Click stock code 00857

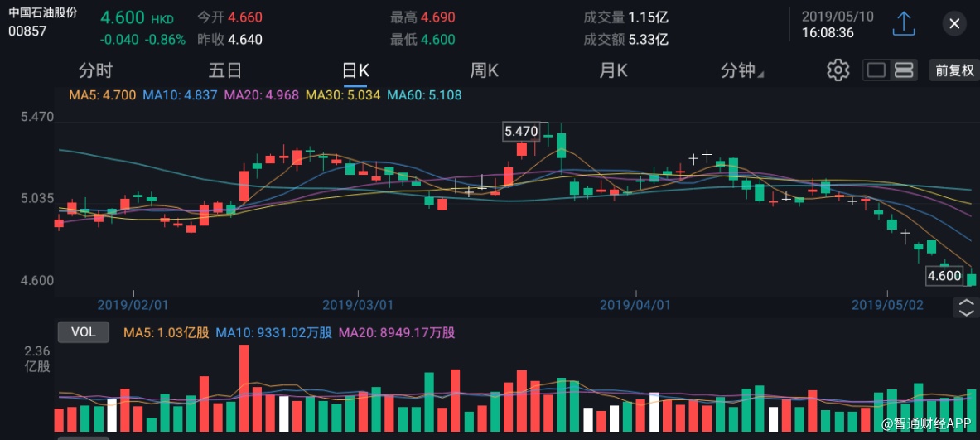point(27,30)
